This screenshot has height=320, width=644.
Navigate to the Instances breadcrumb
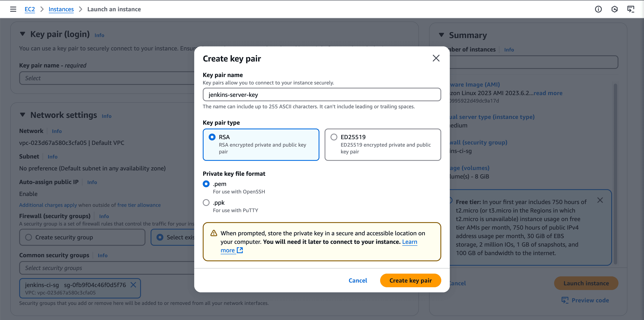click(x=61, y=9)
